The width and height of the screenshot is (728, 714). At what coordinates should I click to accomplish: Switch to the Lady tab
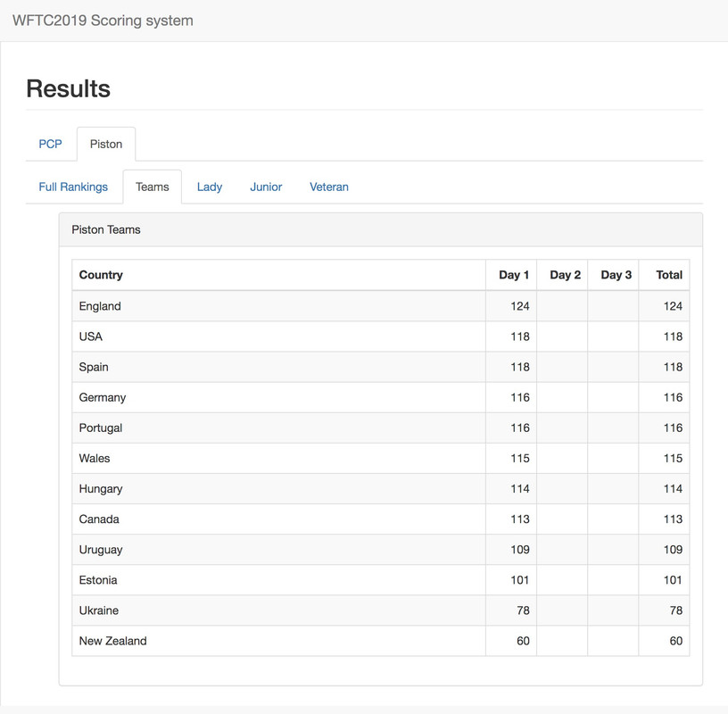[x=210, y=187]
